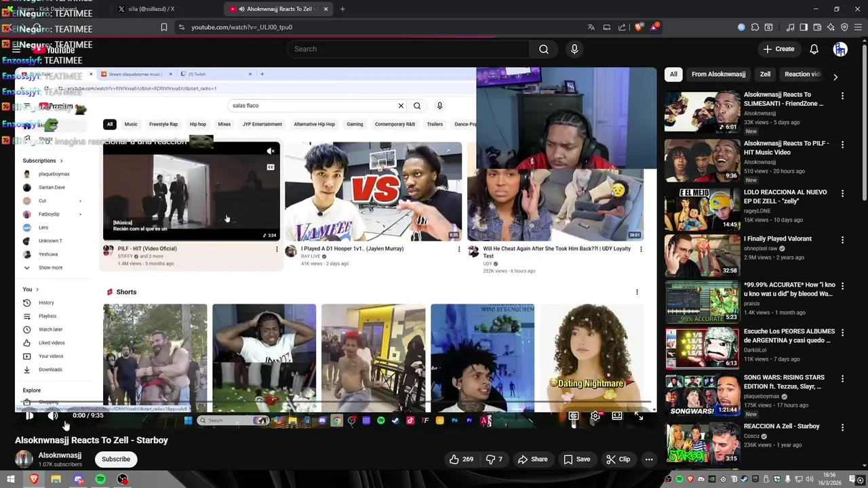
Task: Select the All filter chip
Action: tap(673, 75)
